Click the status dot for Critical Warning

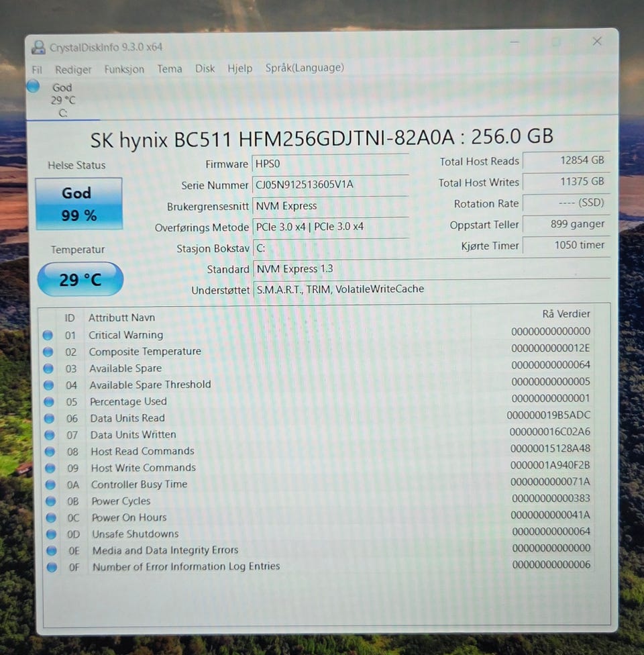pyautogui.click(x=48, y=335)
